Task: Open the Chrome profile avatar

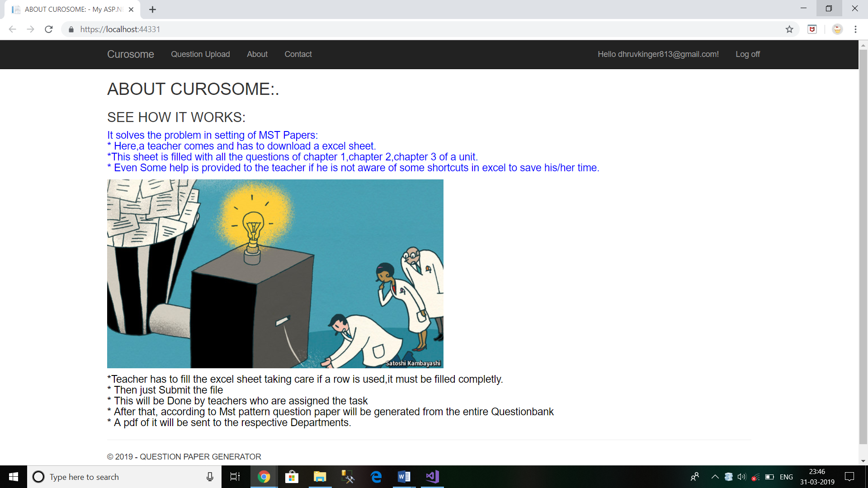Action: tap(837, 29)
